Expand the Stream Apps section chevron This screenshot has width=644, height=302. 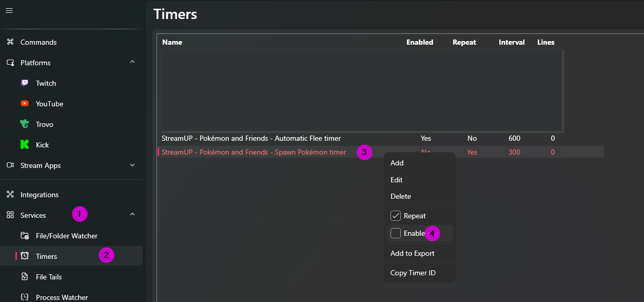point(132,165)
